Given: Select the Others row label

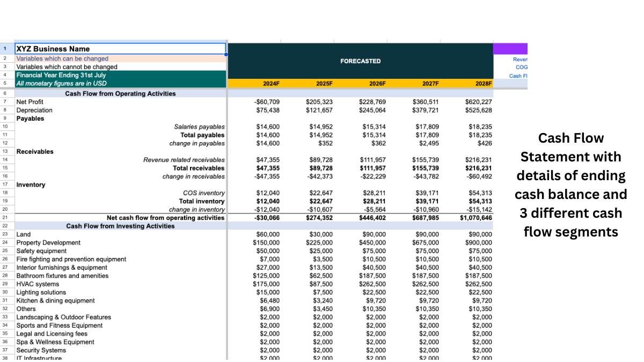Looking at the screenshot, I should (26, 309).
